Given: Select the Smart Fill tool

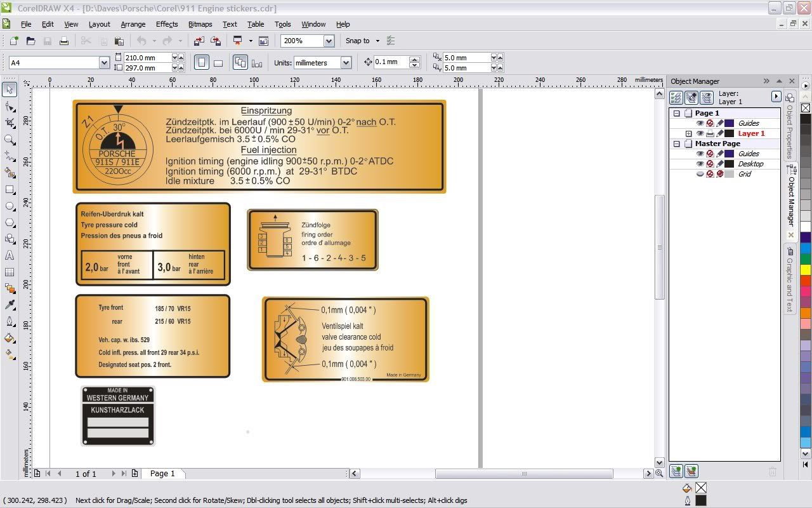Looking at the screenshot, I should click(x=10, y=172).
